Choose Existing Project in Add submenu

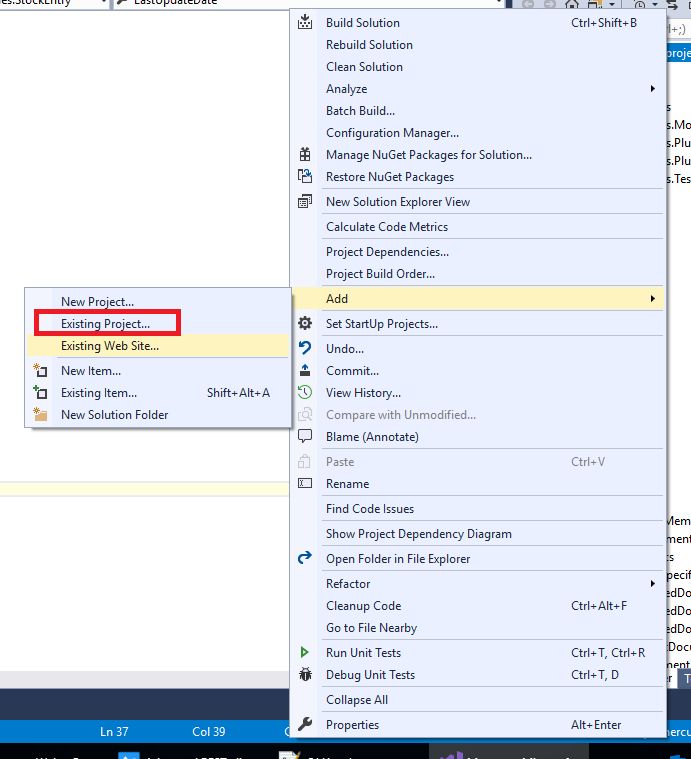click(x=105, y=324)
